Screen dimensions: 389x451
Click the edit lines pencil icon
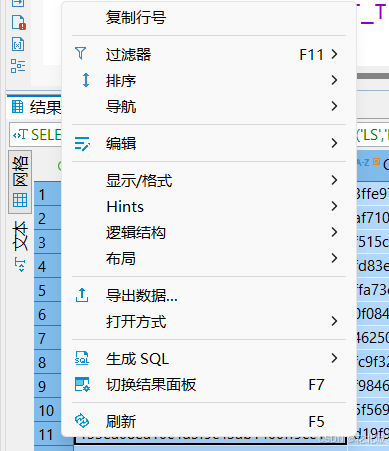coord(82,143)
